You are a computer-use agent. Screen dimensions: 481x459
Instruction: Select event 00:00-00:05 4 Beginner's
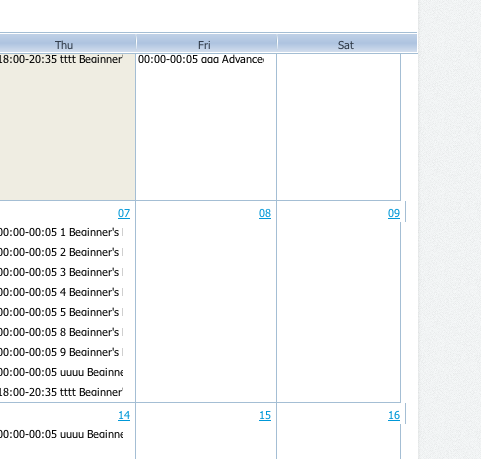pos(61,292)
